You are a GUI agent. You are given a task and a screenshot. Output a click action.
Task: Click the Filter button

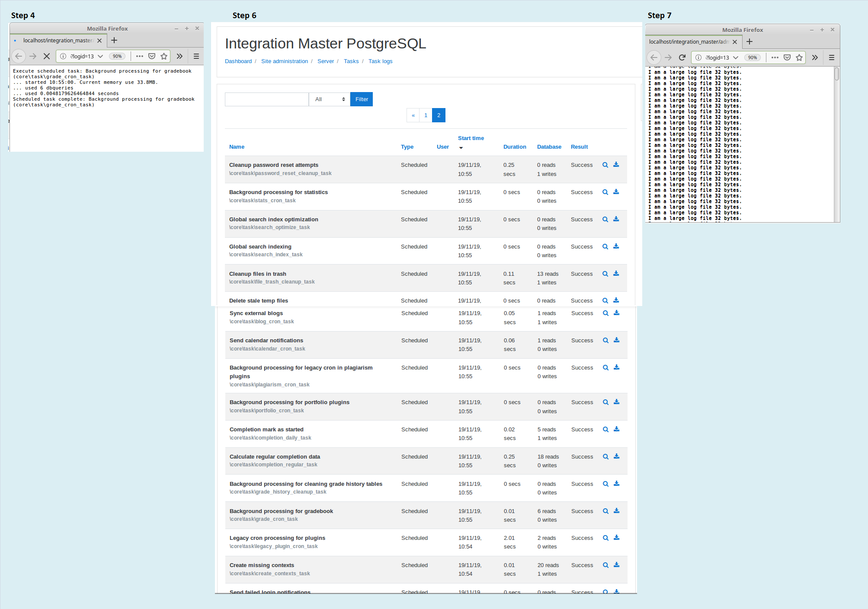coord(362,99)
